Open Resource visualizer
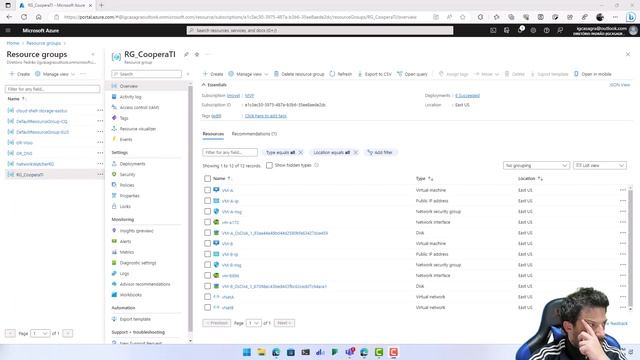Viewport: 640px width, 360px height. coord(138,129)
